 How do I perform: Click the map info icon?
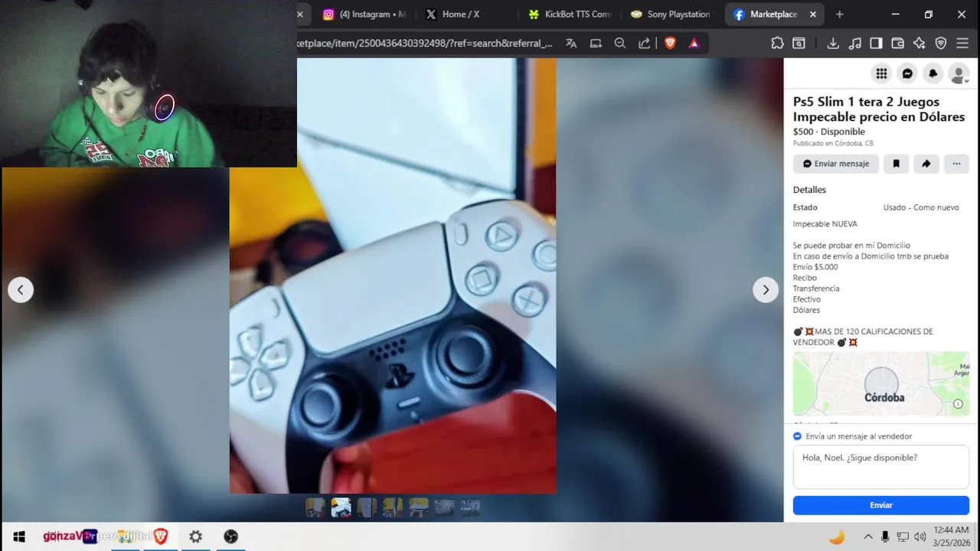tap(958, 404)
